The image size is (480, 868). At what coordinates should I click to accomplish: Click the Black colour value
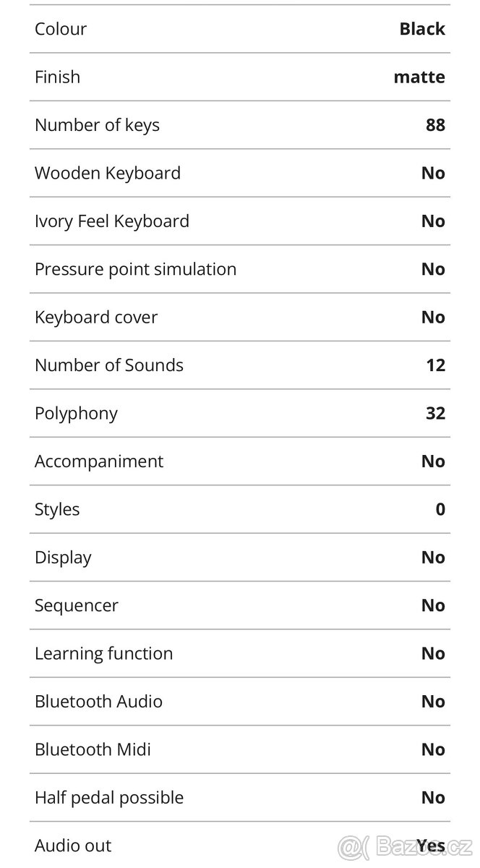coord(422,29)
